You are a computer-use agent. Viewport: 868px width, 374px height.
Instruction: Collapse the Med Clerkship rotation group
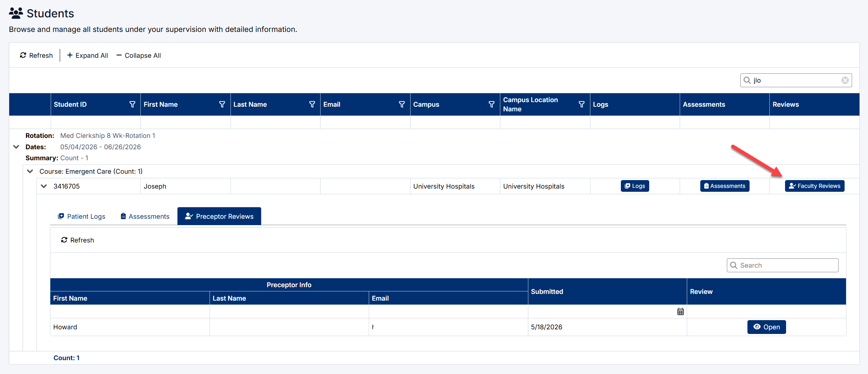pyautogui.click(x=16, y=147)
